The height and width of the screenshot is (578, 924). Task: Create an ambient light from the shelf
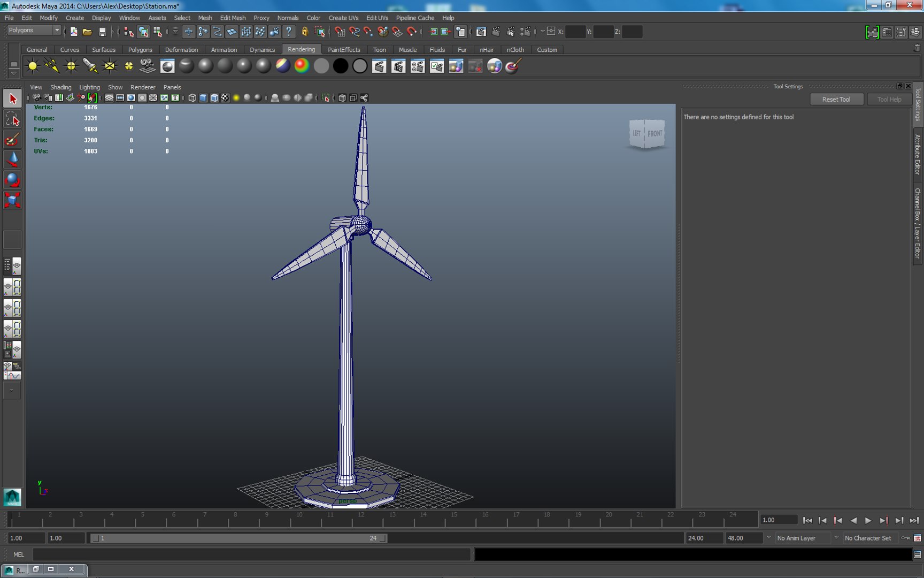coord(33,66)
